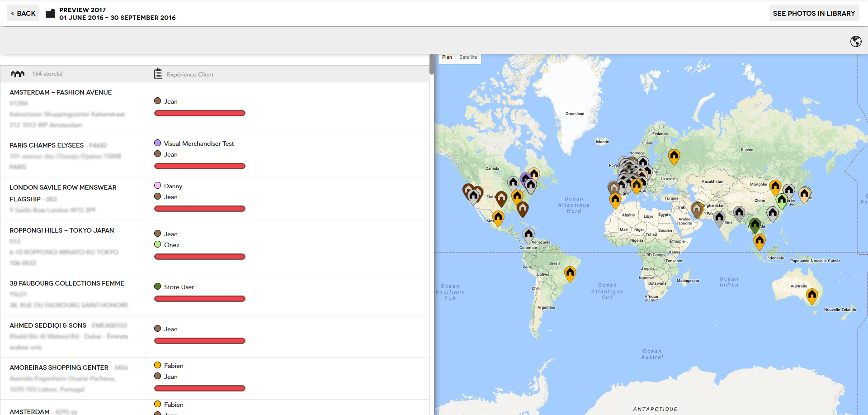Screen dimensions: 868x415
Task: Select the brown store marker in southeastern United States
Action: (523, 209)
